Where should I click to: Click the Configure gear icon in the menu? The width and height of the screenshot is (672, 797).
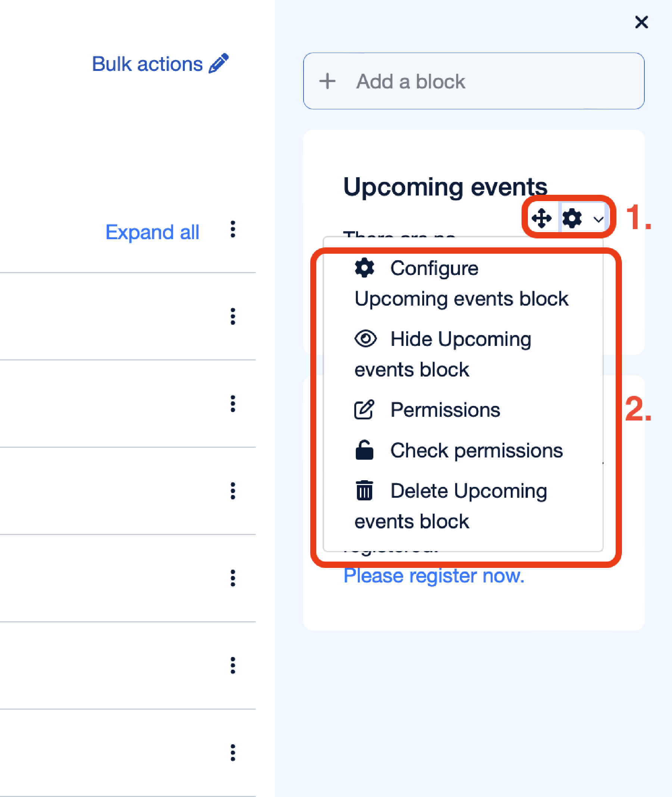point(364,268)
